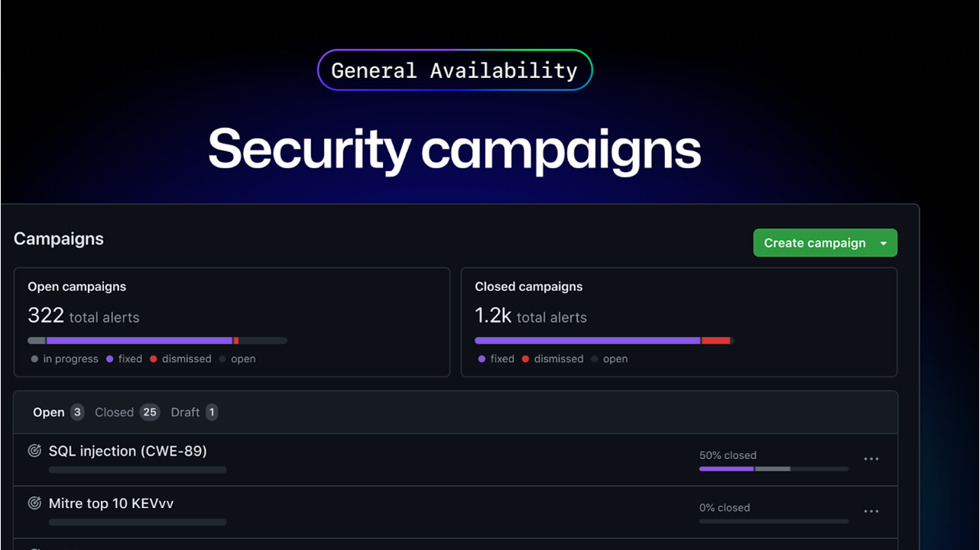Image resolution: width=980 pixels, height=550 pixels.
Task: Switch to the Draft campaigns tab
Action: pos(185,412)
